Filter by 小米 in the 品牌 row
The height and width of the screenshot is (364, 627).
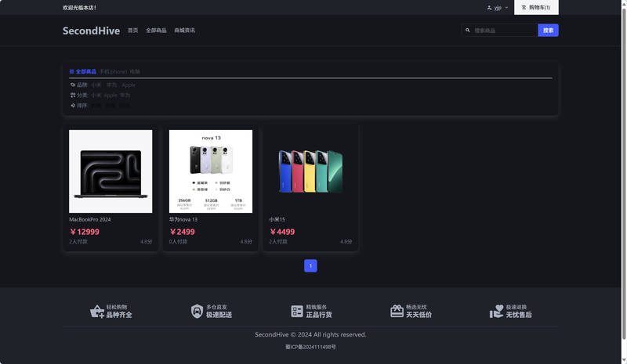96,85
